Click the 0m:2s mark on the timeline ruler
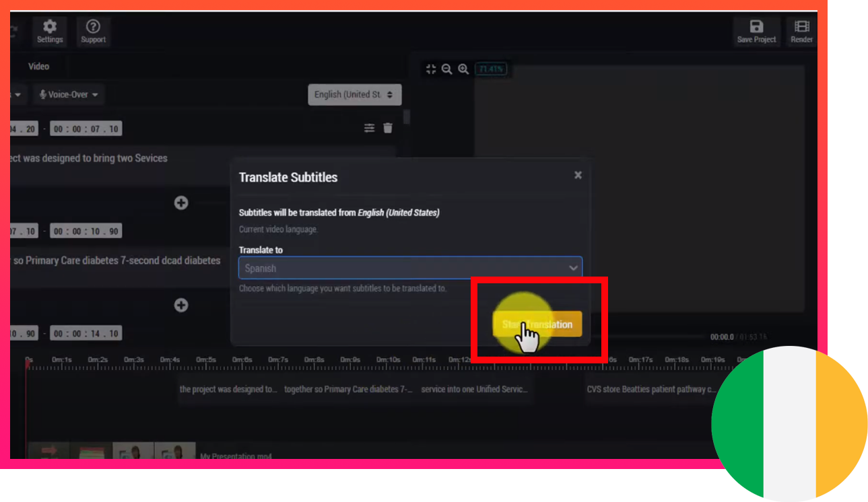The width and height of the screenshot is (868, 502). [x=98, y=360]
